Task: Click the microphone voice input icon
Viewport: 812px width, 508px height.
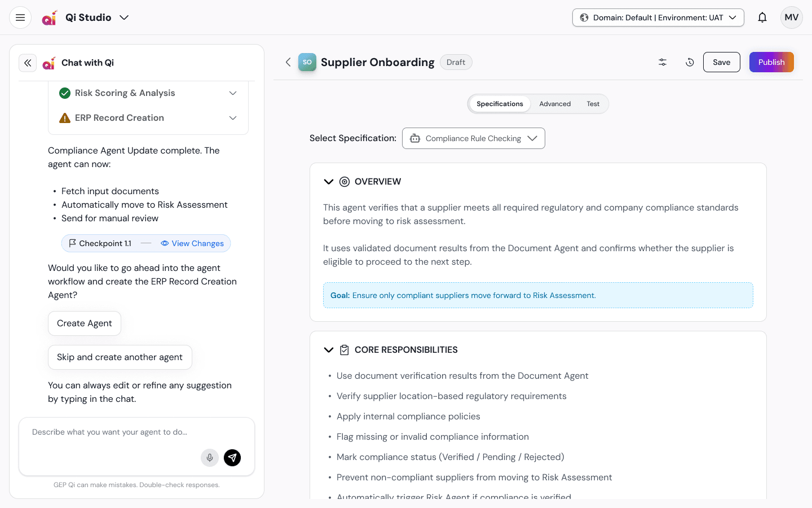Action: coord(210,458)
